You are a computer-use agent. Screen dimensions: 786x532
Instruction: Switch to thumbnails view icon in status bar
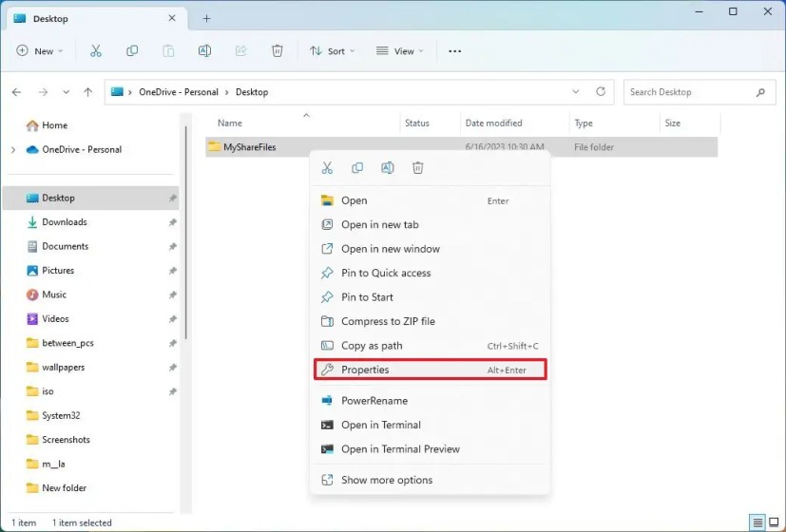774,522
